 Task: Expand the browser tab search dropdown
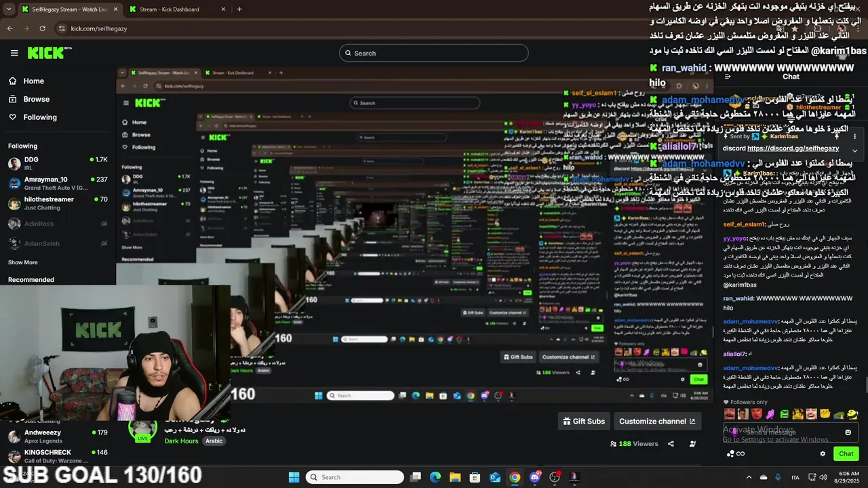point(8,9)
